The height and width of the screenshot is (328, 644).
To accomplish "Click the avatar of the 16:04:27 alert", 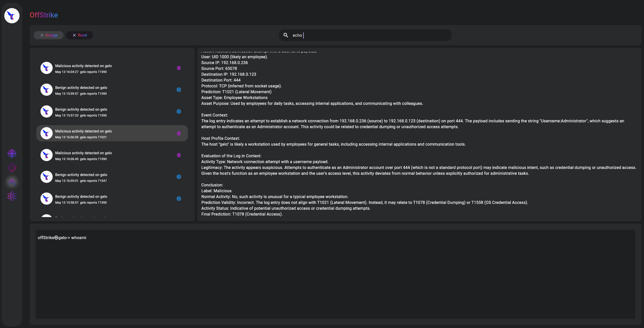I will [47, 68].
